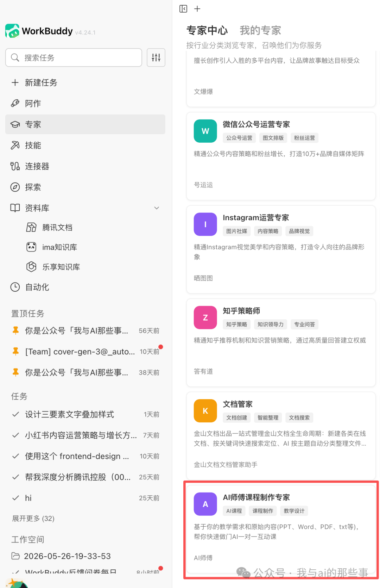Image resolution: width=380 pixels, height=588 pixels.
Task: Click the 文爆爆 author text
Action: 203,92
